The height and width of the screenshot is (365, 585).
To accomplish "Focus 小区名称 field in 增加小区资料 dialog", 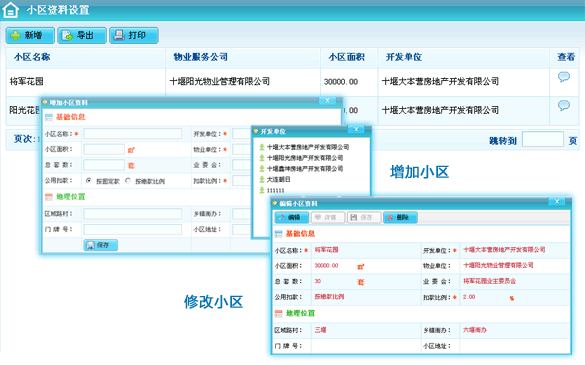I will click(x=132, y=134).
